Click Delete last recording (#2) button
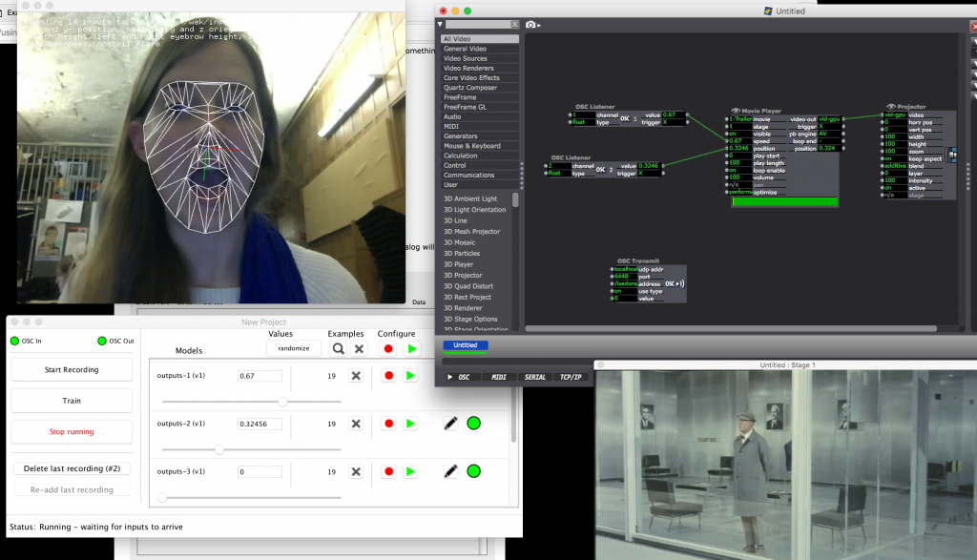This screenshot has height=560, width=977. pos(72,468)
